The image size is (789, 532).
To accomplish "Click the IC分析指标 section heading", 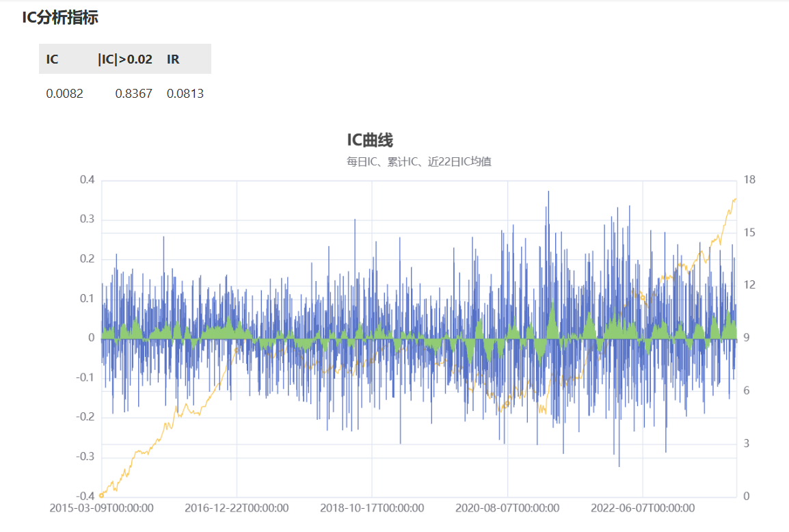I will (x=60, y=18).
